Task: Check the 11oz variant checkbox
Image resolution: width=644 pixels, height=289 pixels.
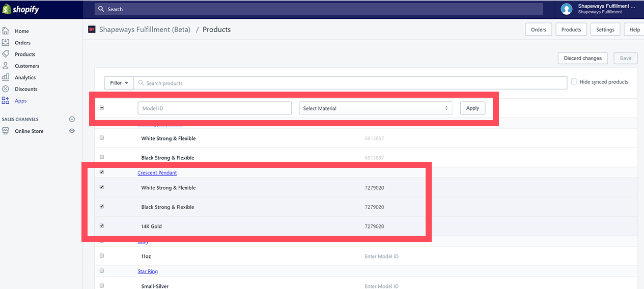Action: (x=102, y=255)
